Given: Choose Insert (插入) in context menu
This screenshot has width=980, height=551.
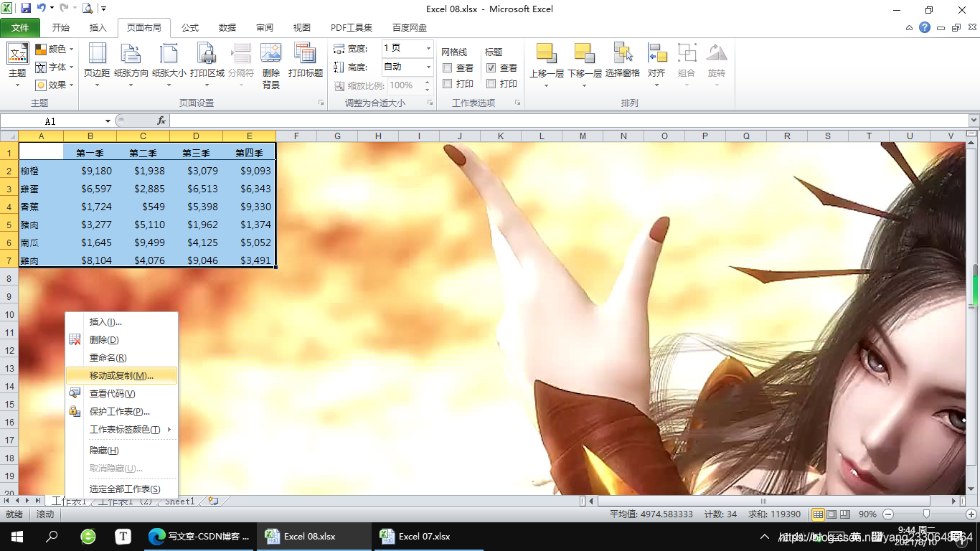Looking at the screenshot, I should click(x=121, y=322).
